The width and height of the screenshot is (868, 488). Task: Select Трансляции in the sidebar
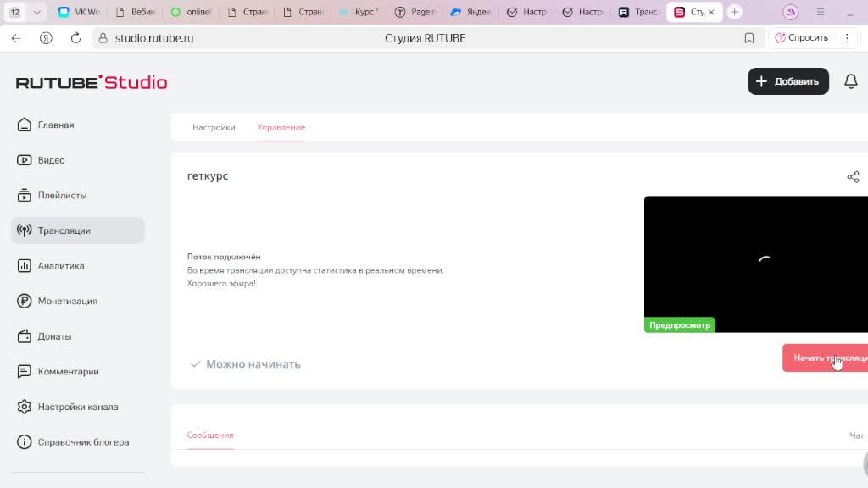click(77, 230)
